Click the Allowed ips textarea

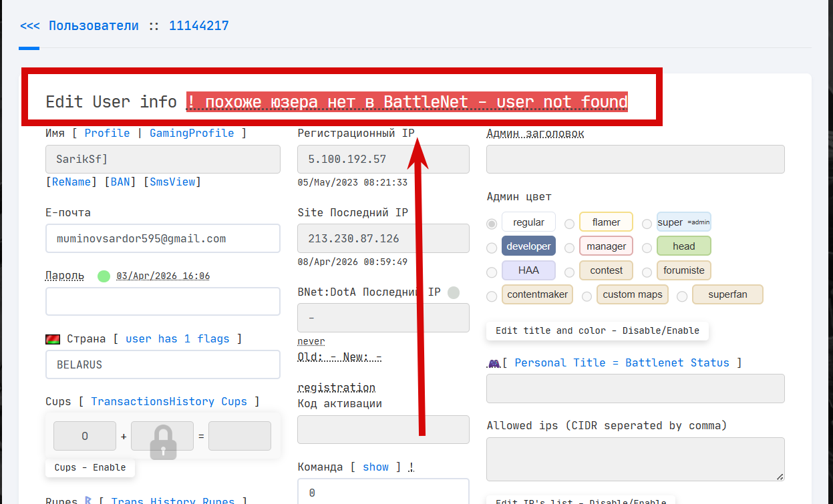click(635, 459)
